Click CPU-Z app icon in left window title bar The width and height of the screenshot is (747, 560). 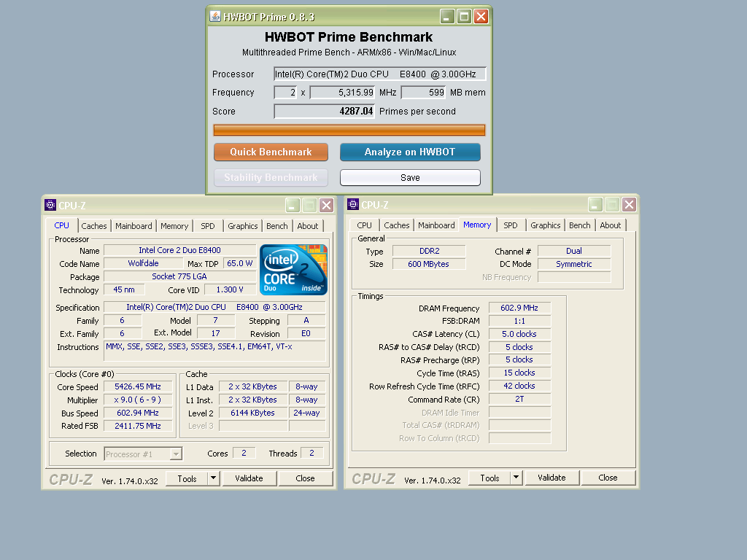point(50,205)
